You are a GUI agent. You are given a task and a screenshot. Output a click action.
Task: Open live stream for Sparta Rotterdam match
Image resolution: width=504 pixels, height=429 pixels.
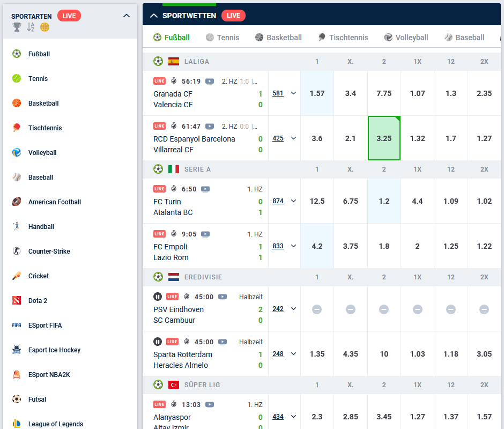click(x=223, y=342)
